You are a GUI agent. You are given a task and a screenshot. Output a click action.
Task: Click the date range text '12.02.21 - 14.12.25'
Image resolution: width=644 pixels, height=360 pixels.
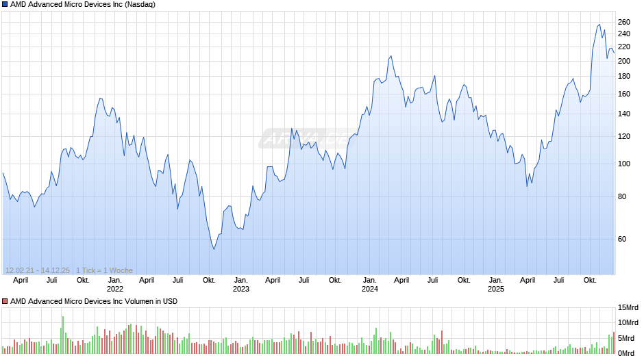click(x=38, y=270)
